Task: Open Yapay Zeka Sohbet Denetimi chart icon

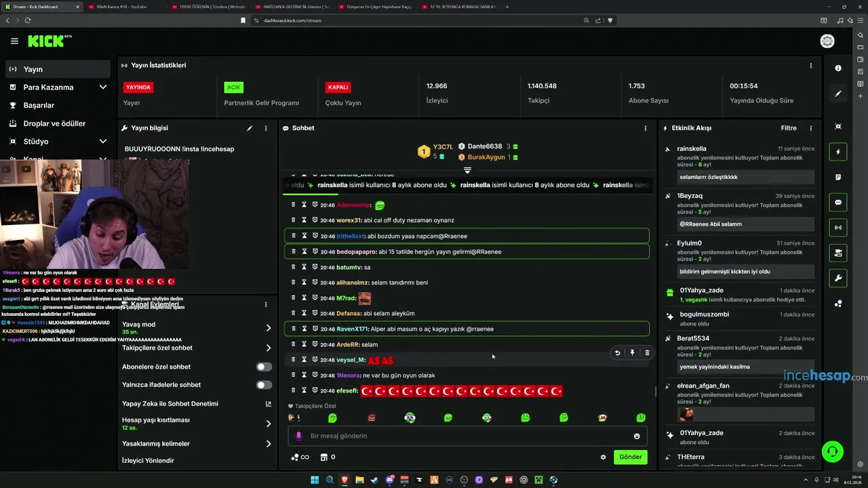Action: click(269, 404)
